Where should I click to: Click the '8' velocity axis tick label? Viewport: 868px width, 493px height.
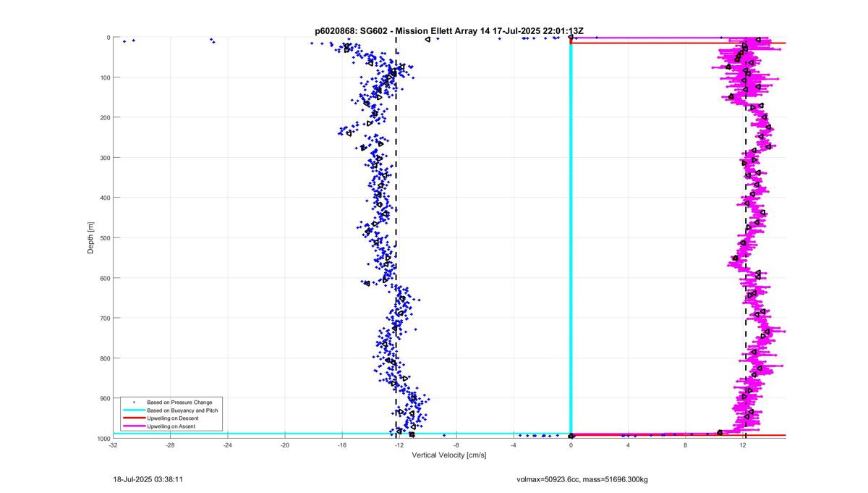tap(685, 445)
